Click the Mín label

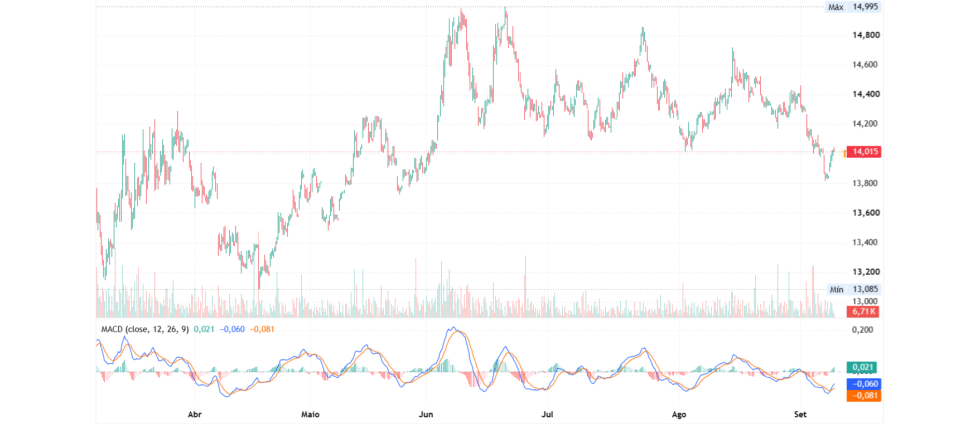pyautogui.click(x=836, y=289)
